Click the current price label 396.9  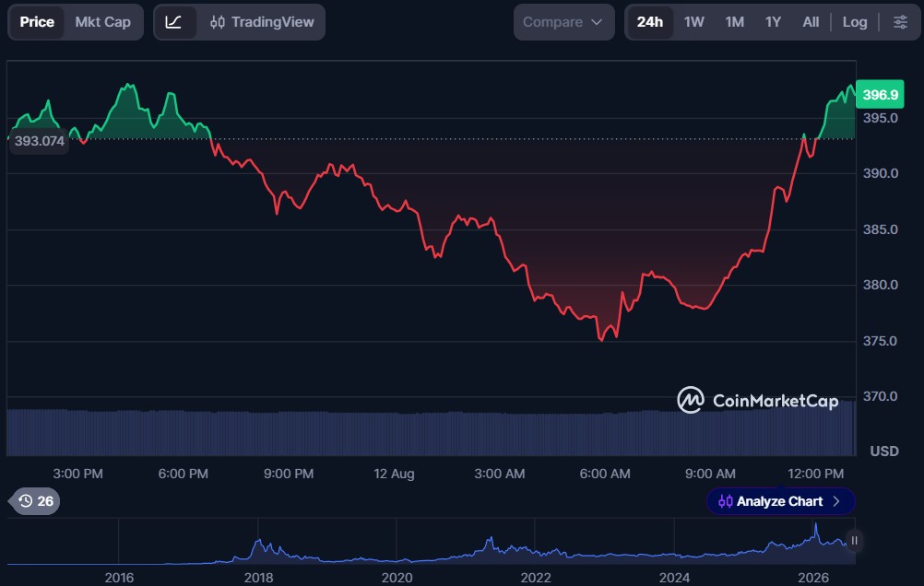[880, 94]
